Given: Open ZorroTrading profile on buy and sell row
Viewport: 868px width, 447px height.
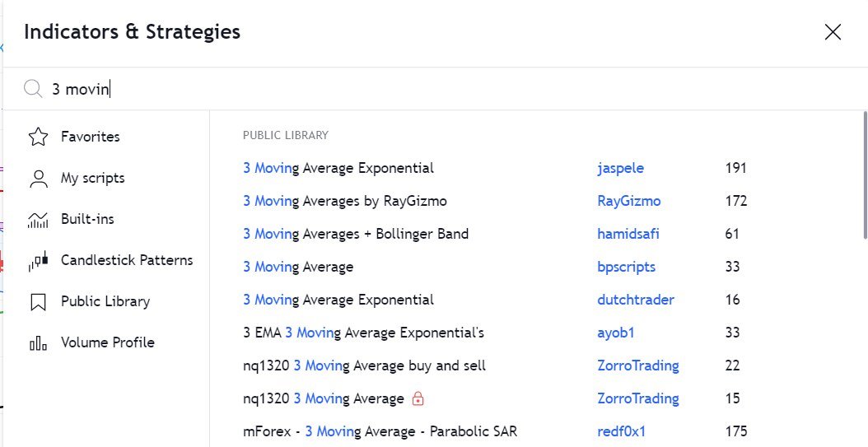Looking at the screenshot, I should 638,366.
